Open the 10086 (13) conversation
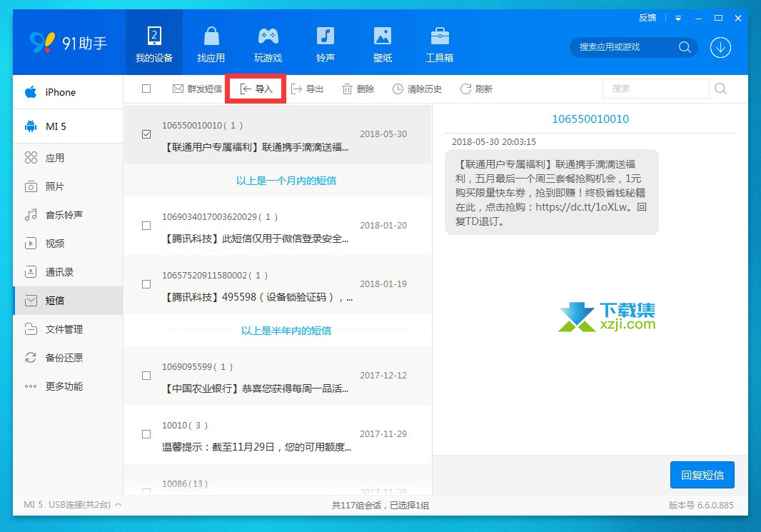The height and width of the screenshot is (532, 761). pos(278,480)
